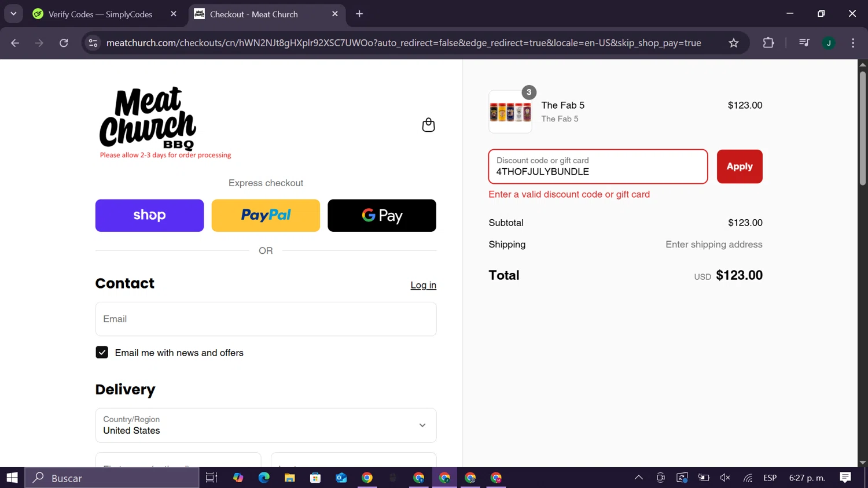The image size is (868, 488).
Task: Open Task View on the taskbar
Action: 211,478
